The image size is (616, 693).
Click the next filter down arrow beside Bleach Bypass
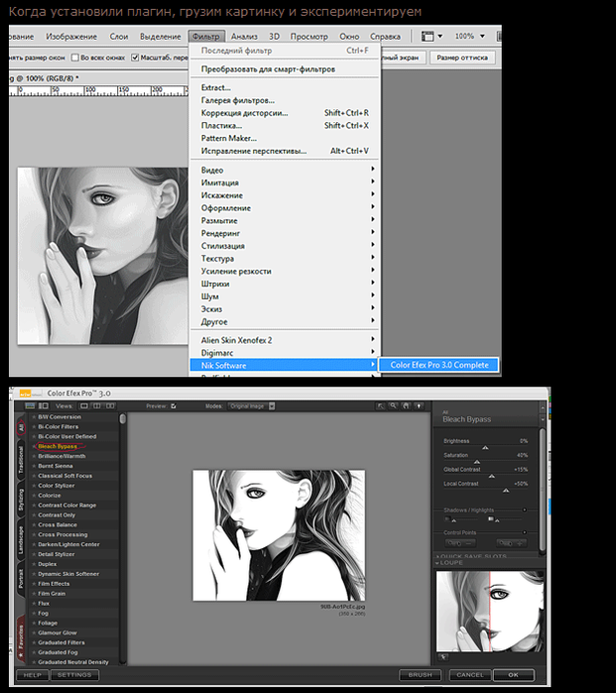[x=543, y=418]
